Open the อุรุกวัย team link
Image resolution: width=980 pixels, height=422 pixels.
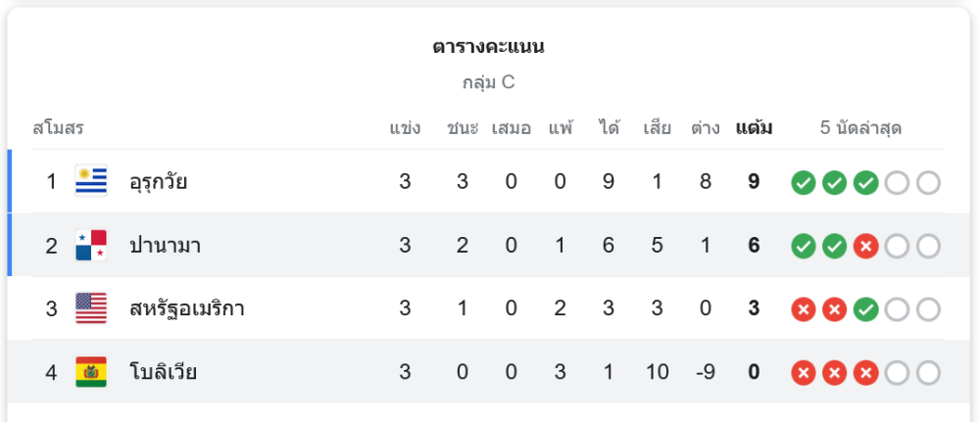[x=159, y=181]
